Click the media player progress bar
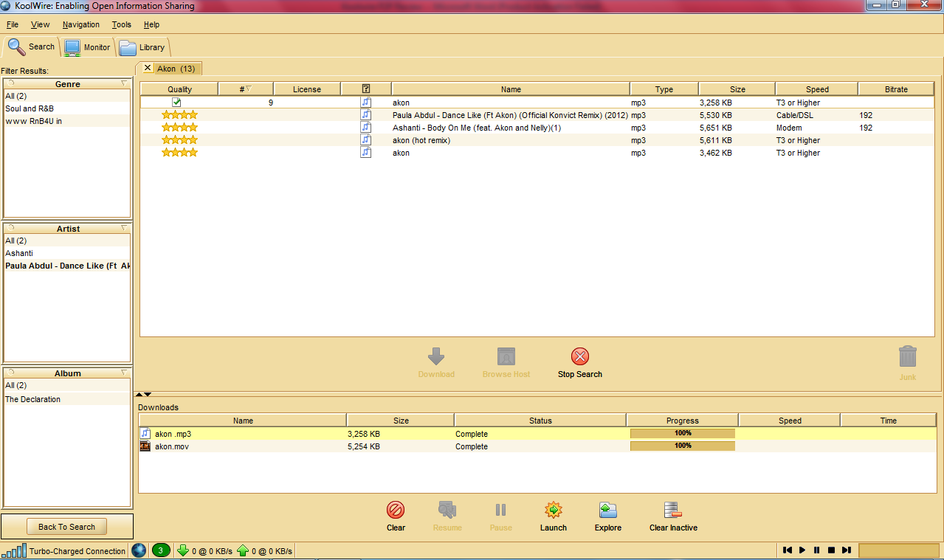944x560 pixels. coord(898,550)
